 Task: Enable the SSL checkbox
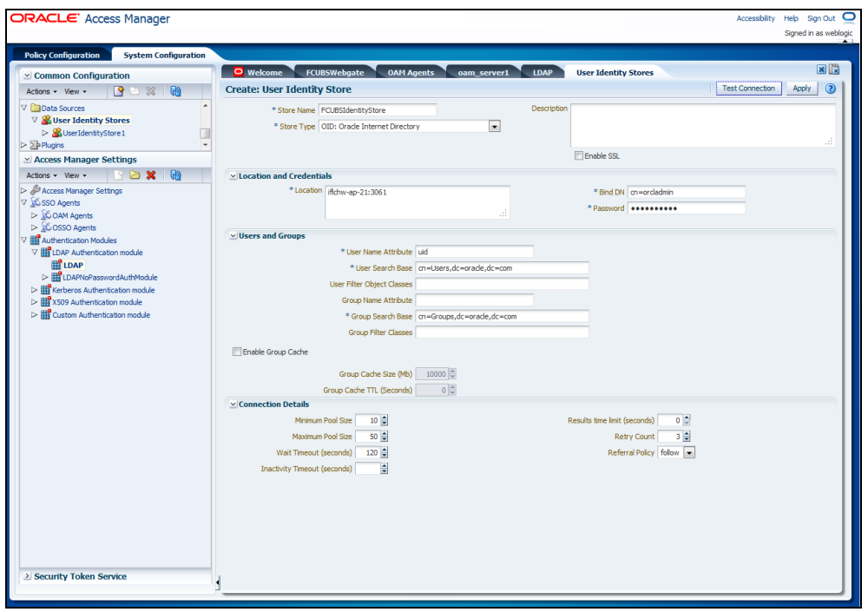(578, 155)
